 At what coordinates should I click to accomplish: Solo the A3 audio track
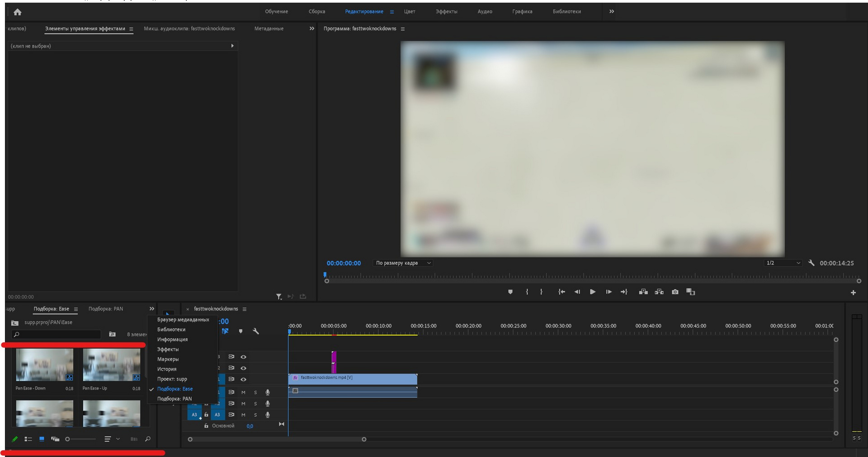pos(255,415)
